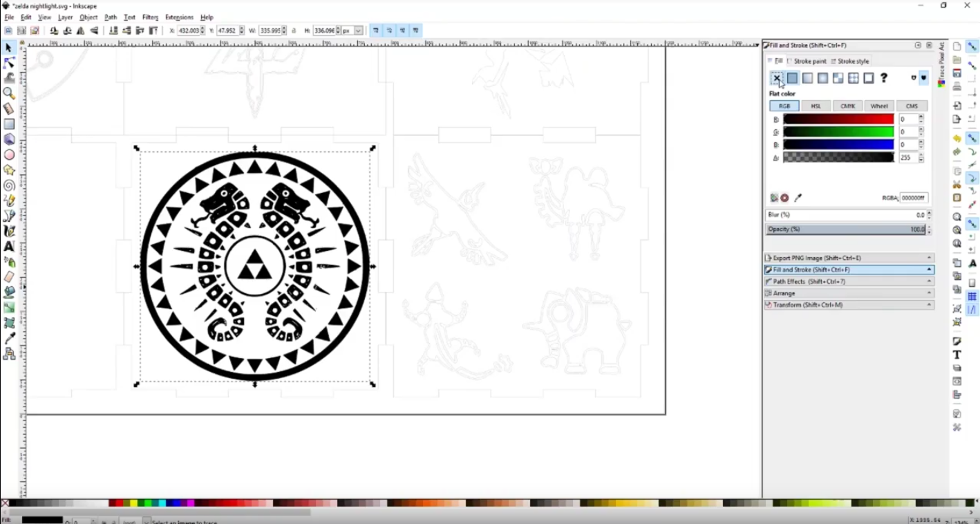
Task: Toggle the enable snapping button
Action: tap(972, 46)
